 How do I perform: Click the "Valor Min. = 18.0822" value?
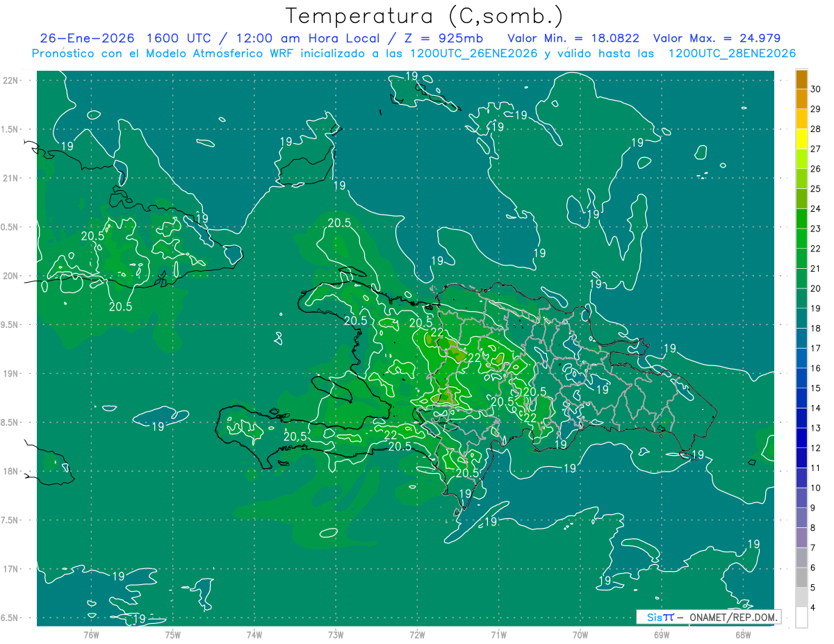point(573,38)
